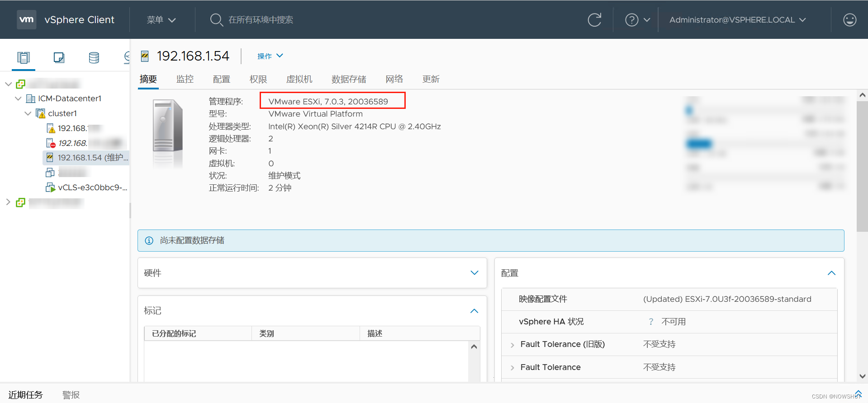This screenshot has height=403, width=868.
Task: Open the 警报 bottom tab
Action: pos(71,394)
